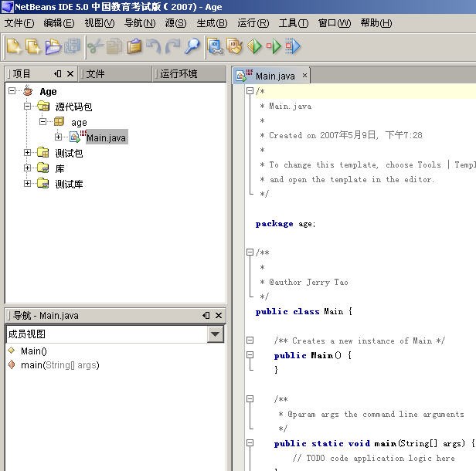Close the 导航 - Main.java panel

click(x=219, y=315)
